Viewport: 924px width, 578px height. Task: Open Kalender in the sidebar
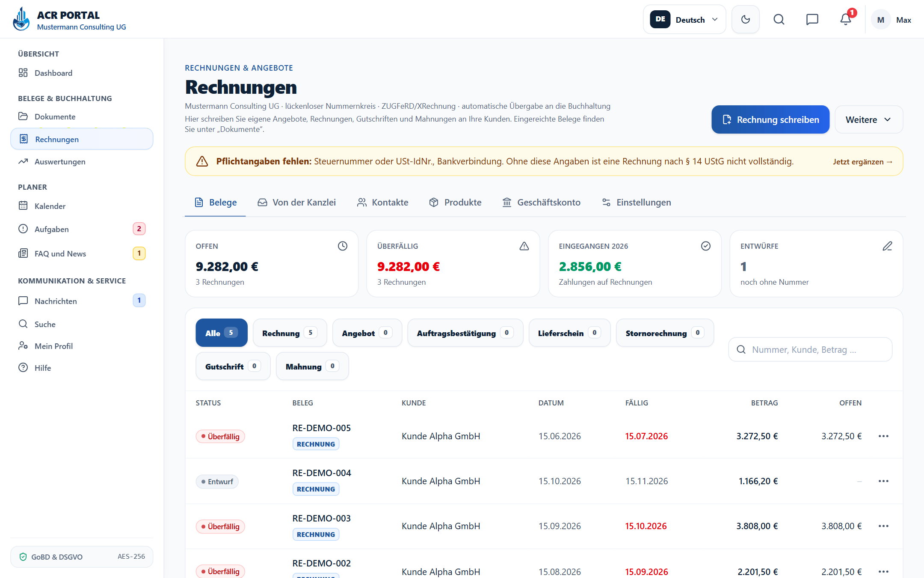(x=82, y=206)
